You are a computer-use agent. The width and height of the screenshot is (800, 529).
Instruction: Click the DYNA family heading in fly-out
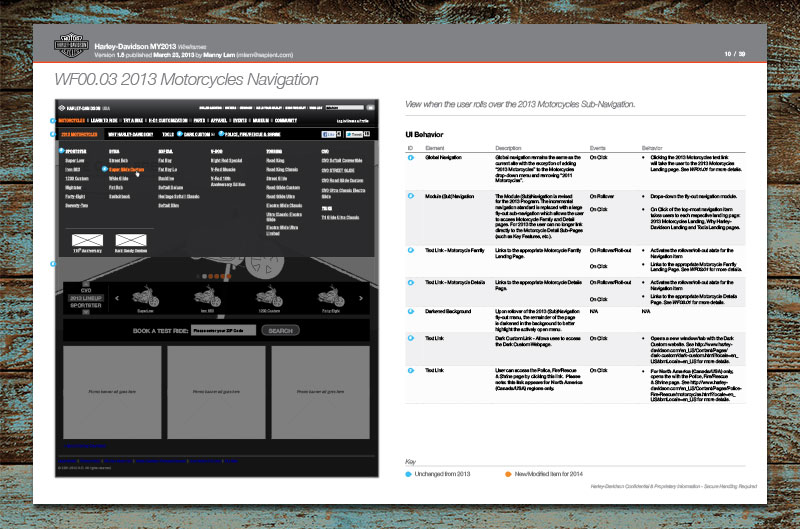point(114,152)
